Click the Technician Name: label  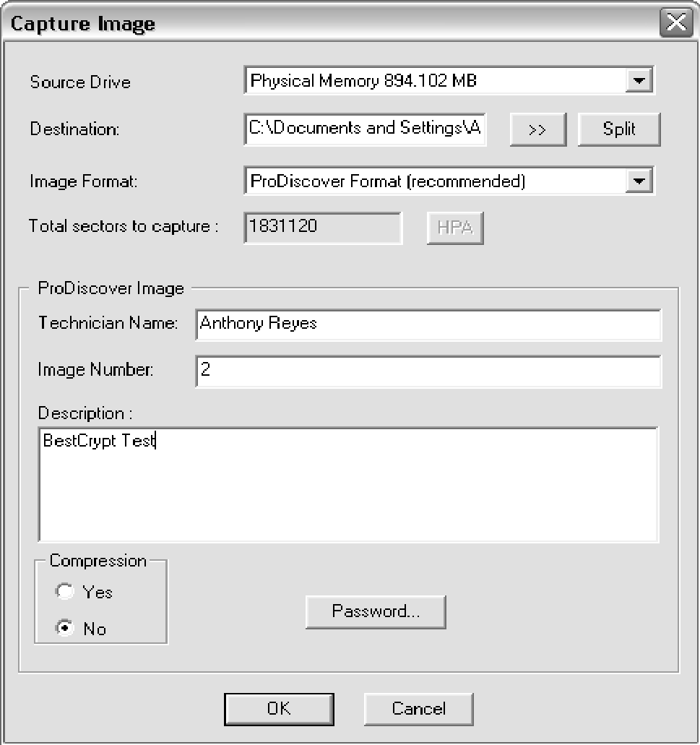pos(108,323)
